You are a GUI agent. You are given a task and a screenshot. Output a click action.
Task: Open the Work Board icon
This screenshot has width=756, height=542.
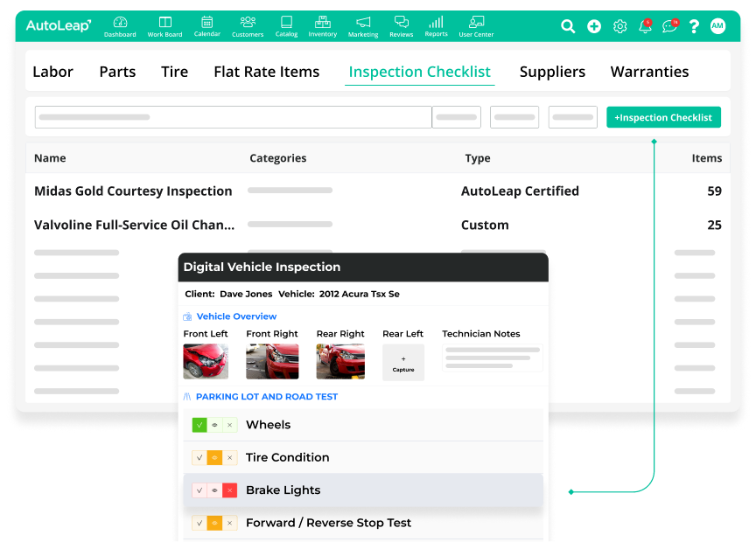click(164, 24)
